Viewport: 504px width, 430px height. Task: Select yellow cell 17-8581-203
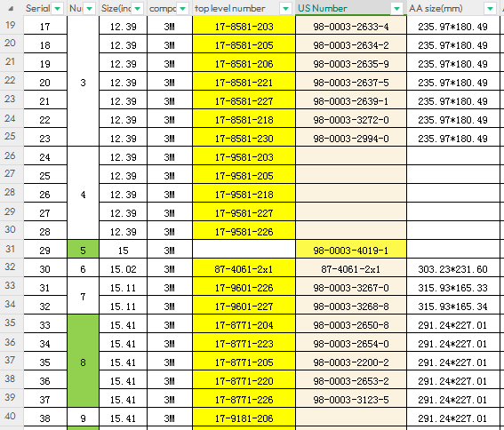244,26
